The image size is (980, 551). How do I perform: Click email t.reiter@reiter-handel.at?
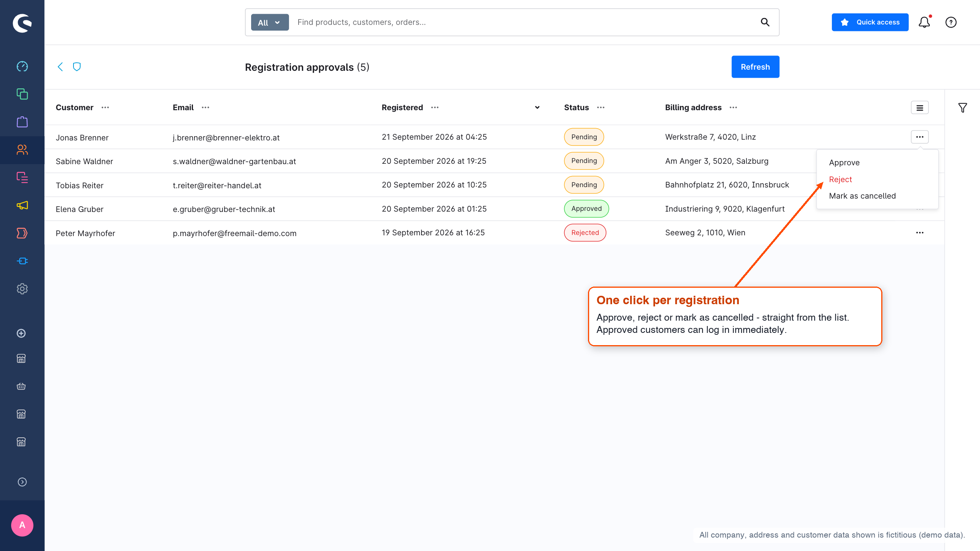click(x=217, y=186)
